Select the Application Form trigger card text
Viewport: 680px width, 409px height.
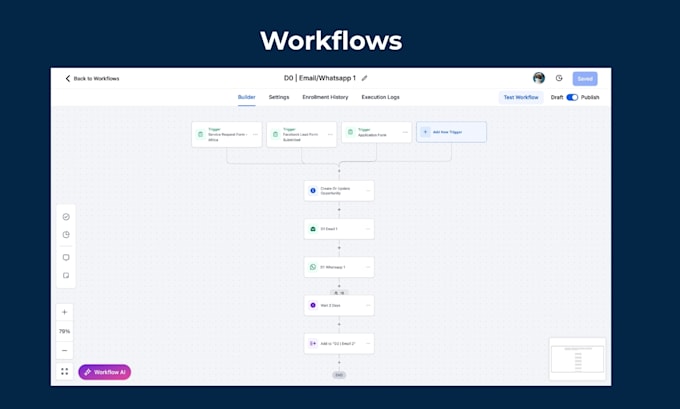point(372,135)
